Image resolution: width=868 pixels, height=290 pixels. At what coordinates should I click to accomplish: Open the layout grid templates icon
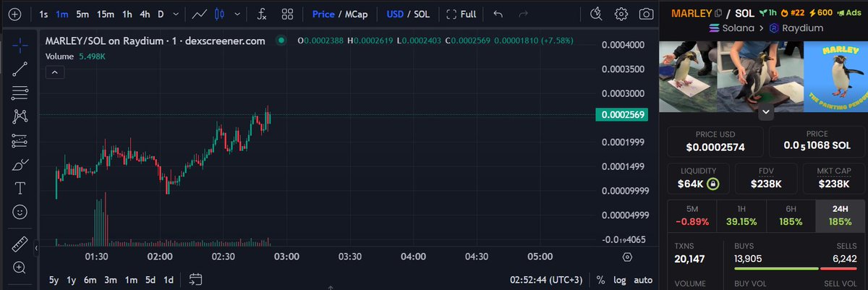287,14
